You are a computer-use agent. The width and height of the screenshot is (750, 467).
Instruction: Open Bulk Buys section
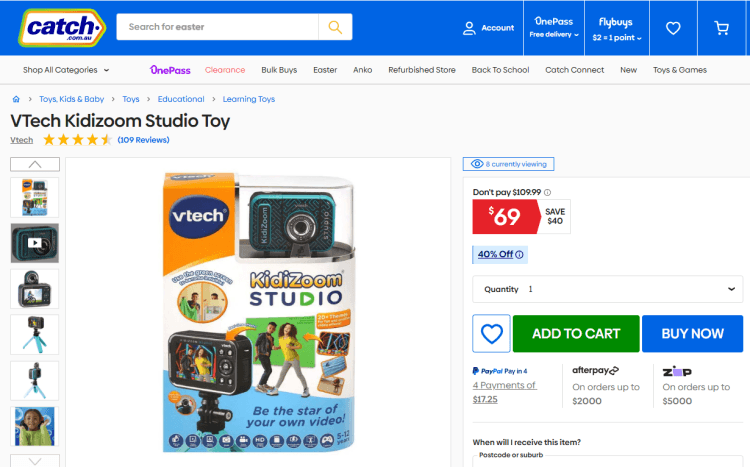(279, 70)
